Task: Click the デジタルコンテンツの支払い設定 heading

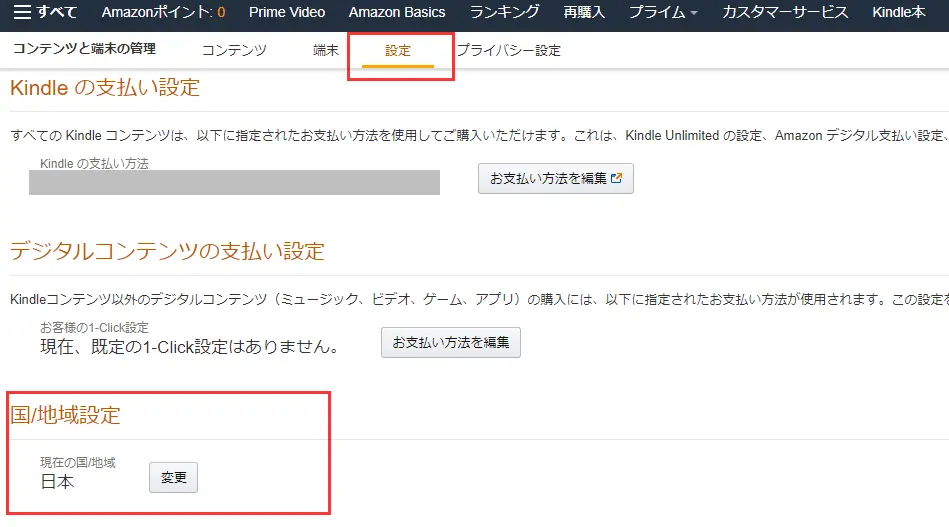Action: pyautogui.click(x=167, y=251)
